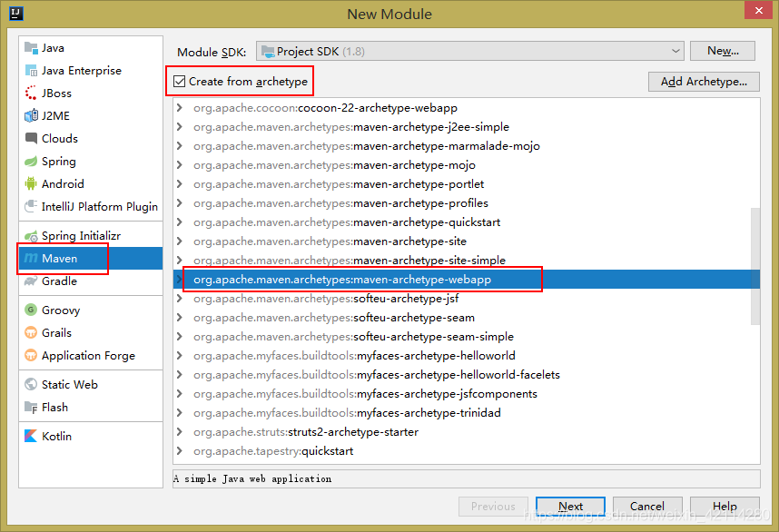The height and width of the screenshot is (532, 779).
Task: Click the Android robot icon
Action: (31, 183)
